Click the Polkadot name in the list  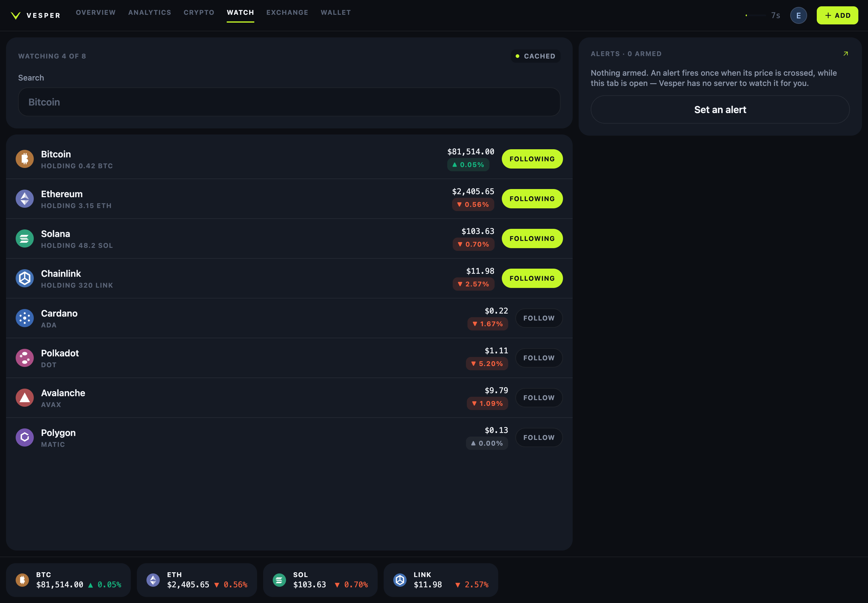[60, 353]
